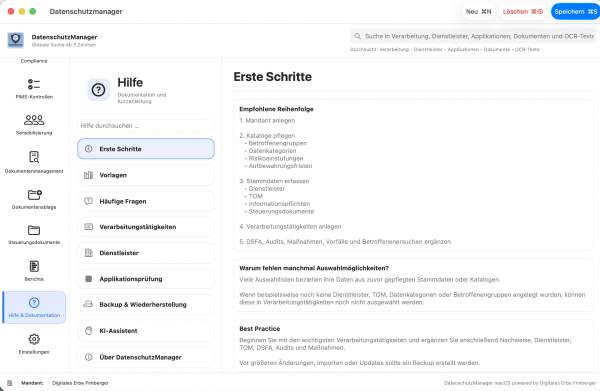Open the KI-Assistent help topic

click(x=146, y=331)
